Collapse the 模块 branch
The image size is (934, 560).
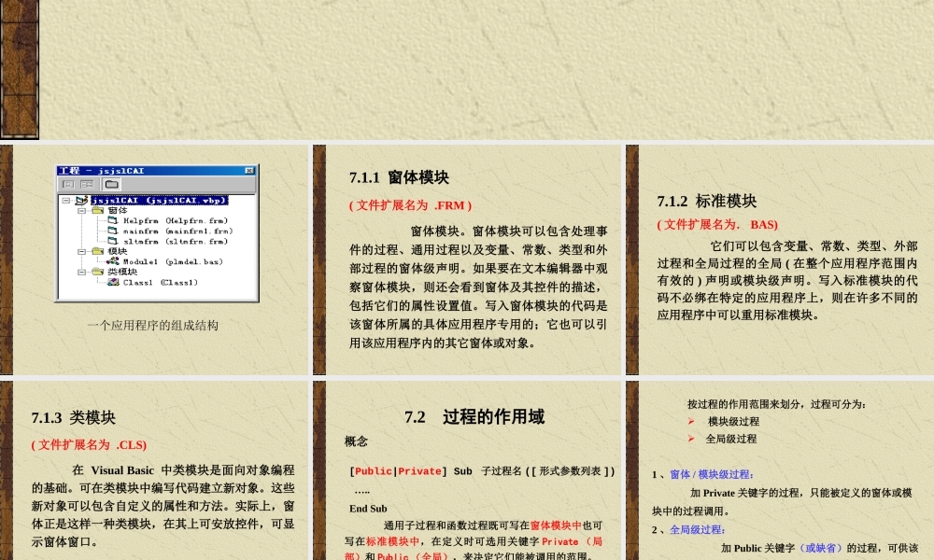point(80,250)
